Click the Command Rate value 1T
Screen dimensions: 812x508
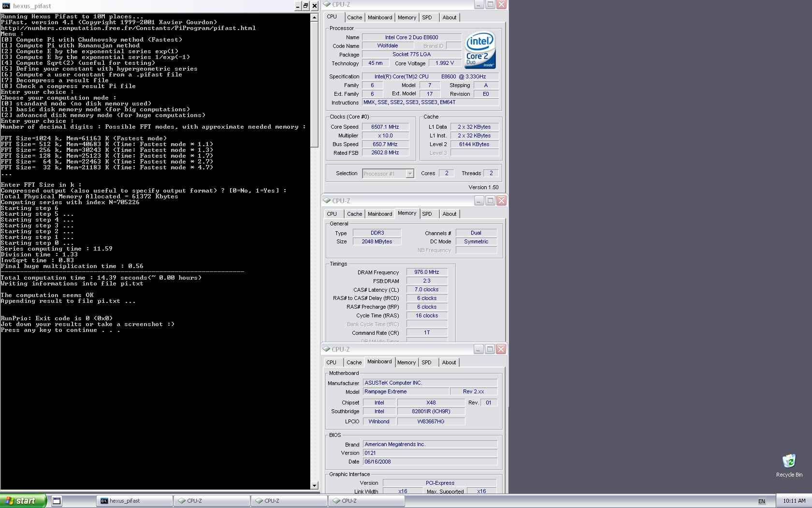(427, 332)
